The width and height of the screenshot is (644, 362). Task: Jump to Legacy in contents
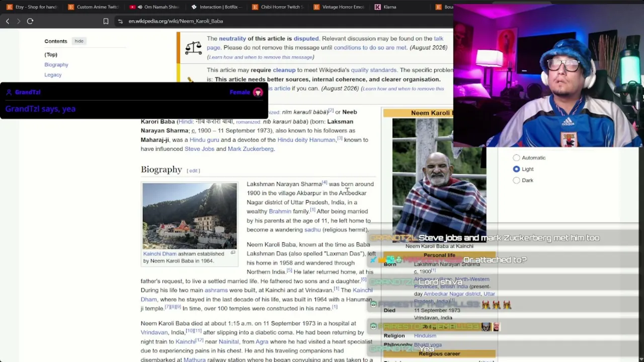53,74
